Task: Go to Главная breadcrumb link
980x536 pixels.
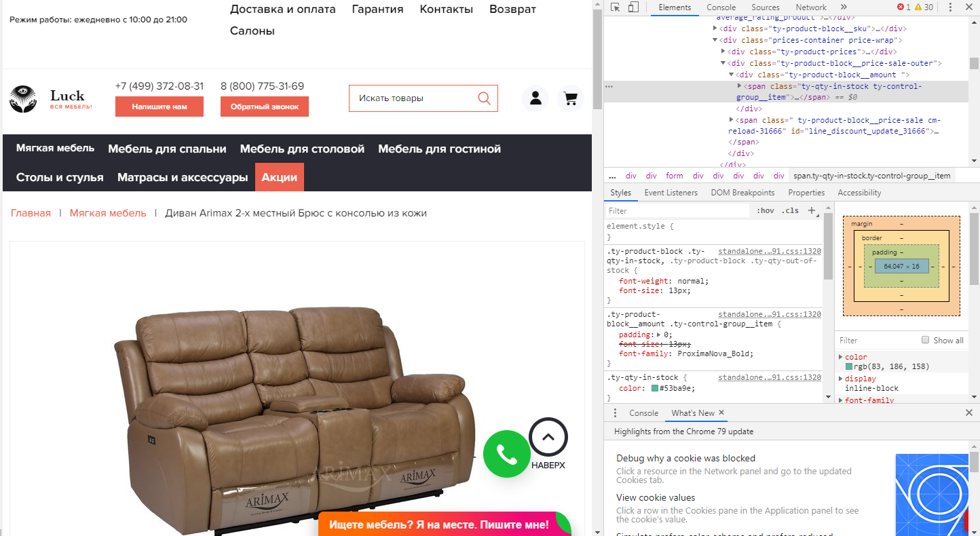Action: tap(31, 213)
